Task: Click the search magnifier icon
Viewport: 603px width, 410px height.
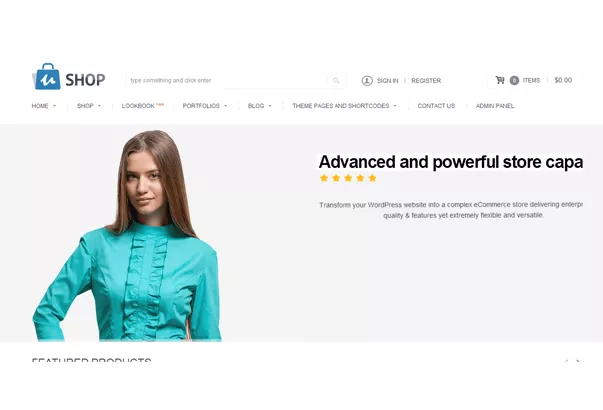Action: coord(336,80)
